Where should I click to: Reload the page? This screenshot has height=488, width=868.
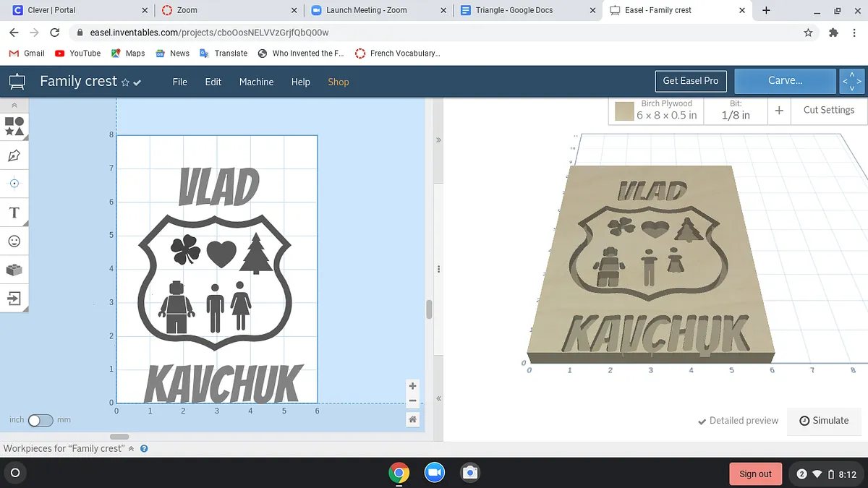(x=55, y=33)
